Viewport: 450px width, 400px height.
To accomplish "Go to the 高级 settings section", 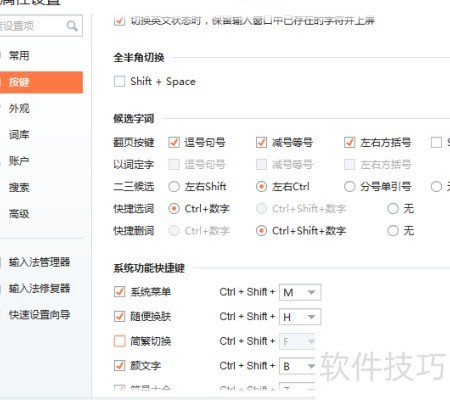I will click(x=19, y=214).
